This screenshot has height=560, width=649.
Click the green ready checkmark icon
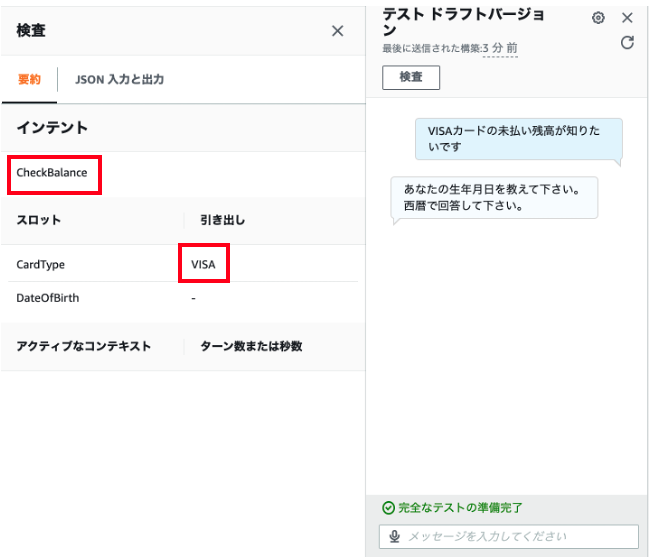(388, 507)
